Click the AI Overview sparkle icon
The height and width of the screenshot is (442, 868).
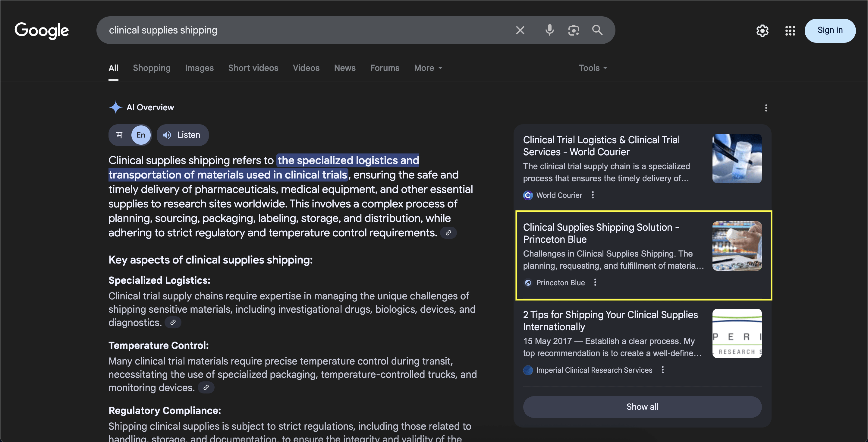point(115,108)
